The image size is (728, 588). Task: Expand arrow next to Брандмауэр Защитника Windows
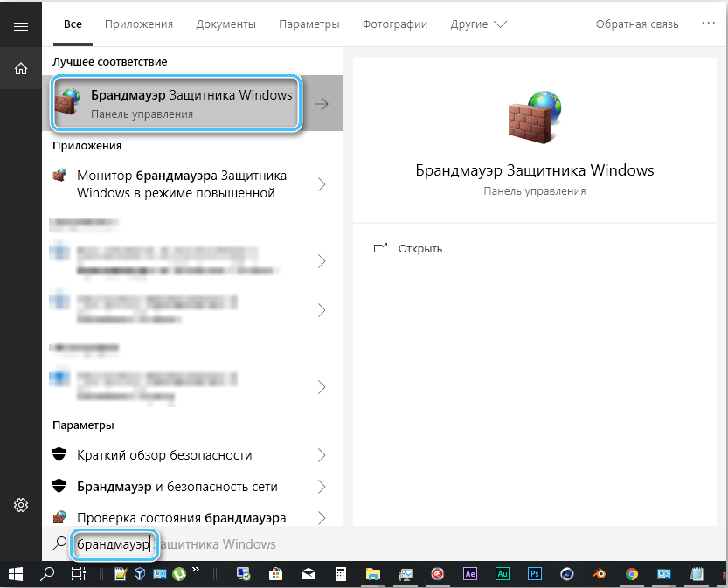[x=322, y=104]
